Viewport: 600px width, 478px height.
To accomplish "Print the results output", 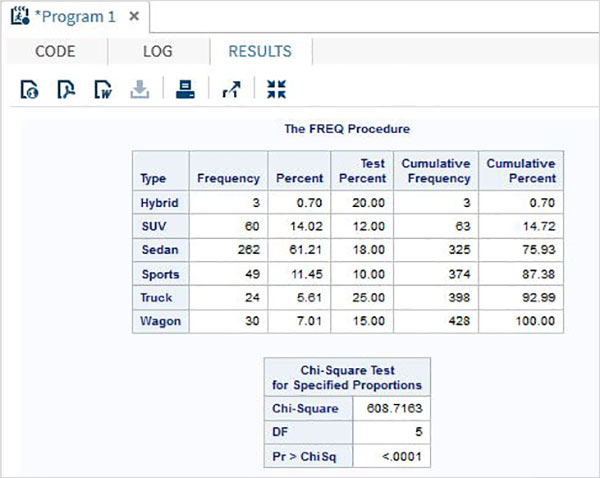I will [x=185, y=90].
